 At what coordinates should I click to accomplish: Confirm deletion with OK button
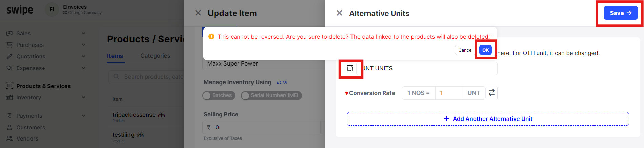point(485,50)
